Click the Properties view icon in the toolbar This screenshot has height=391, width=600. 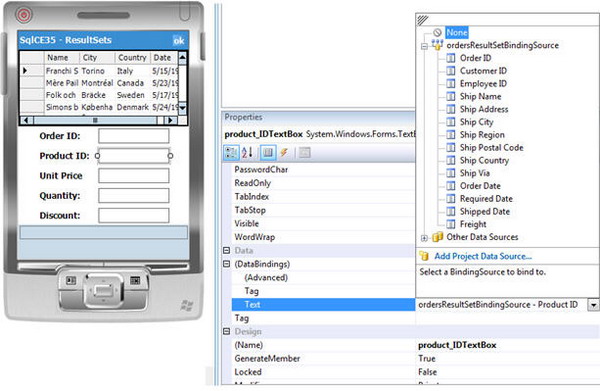coord(268,153)
